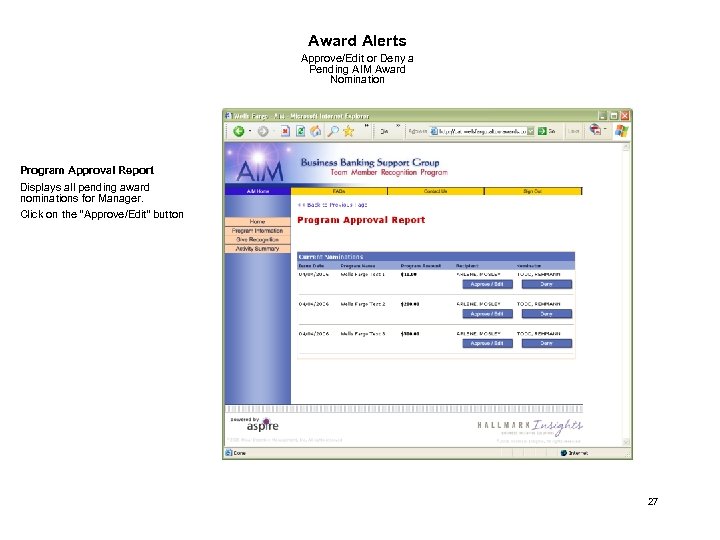Select Program Information in the sidebar
The width and height of the screenshot is (720, 540).
tap(258, 231)
